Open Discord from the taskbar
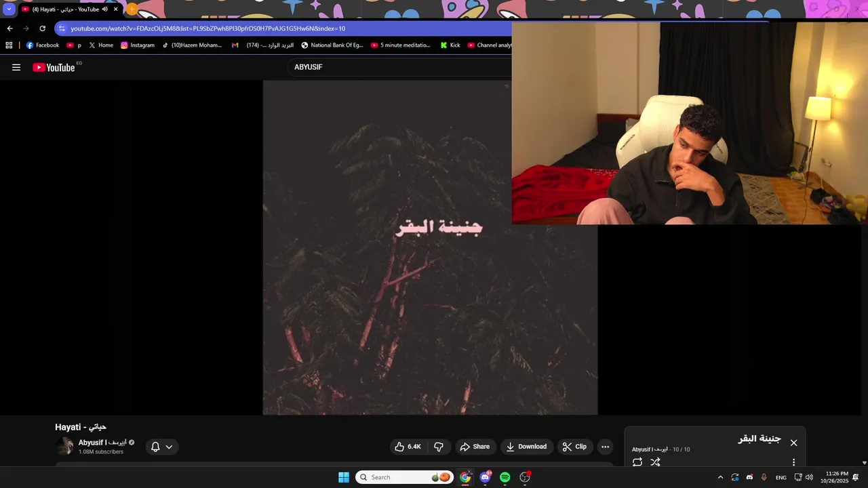Image resolution: width=868 pixels, height=488 pixels. click(486, 477)
